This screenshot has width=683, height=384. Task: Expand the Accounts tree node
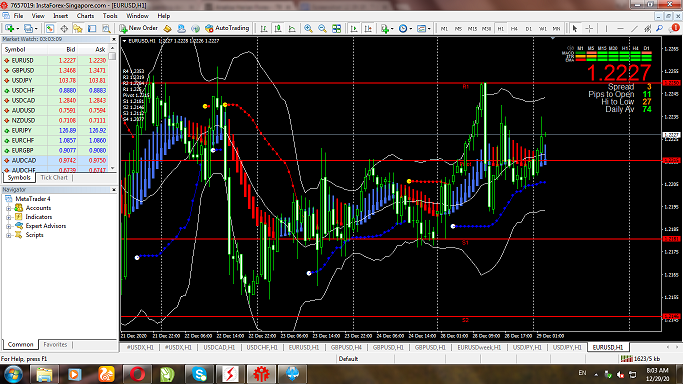click(x=8, y=209)
